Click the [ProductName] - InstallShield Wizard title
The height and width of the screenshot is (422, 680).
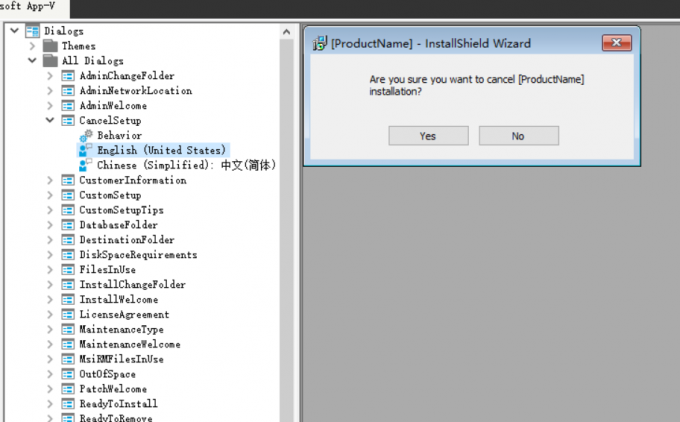[431, 43]
